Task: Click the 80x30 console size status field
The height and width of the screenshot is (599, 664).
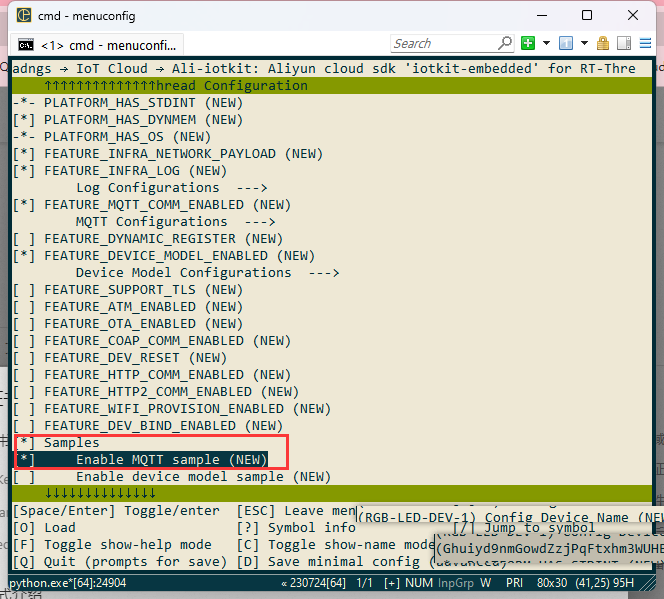Action: [x=552, y=583]
